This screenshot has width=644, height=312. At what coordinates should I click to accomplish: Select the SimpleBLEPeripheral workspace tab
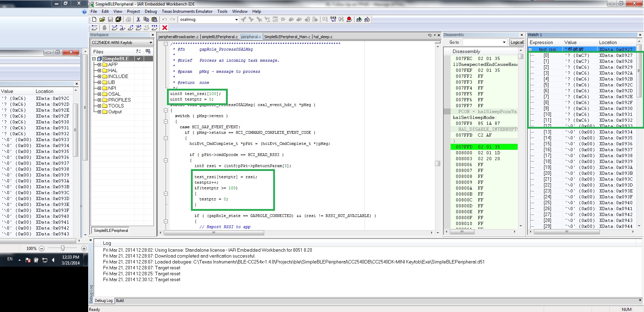pyautogui.click(x=111, y=231)
